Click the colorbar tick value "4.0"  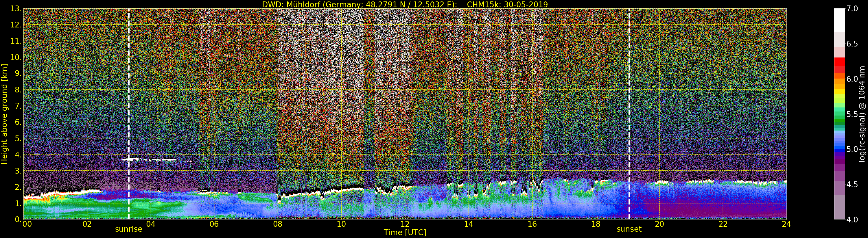click(x=852, y=220)
